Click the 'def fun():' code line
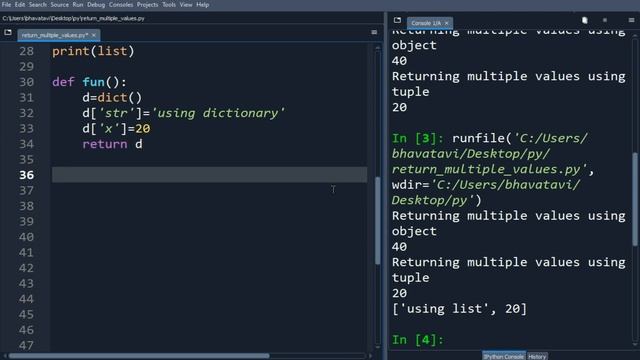The height and width of the screenshot is (360, 640). 89,82
